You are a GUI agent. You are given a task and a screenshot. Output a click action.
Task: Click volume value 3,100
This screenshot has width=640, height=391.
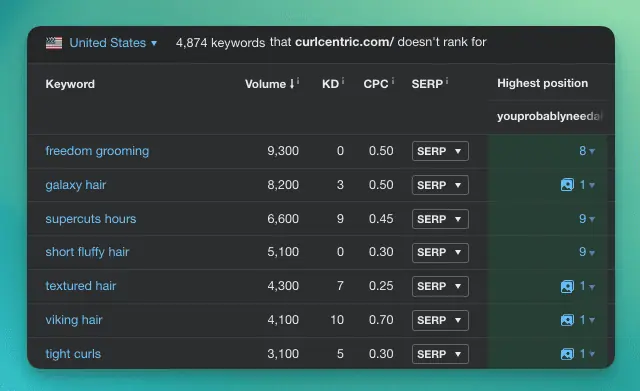pos(283,354)
